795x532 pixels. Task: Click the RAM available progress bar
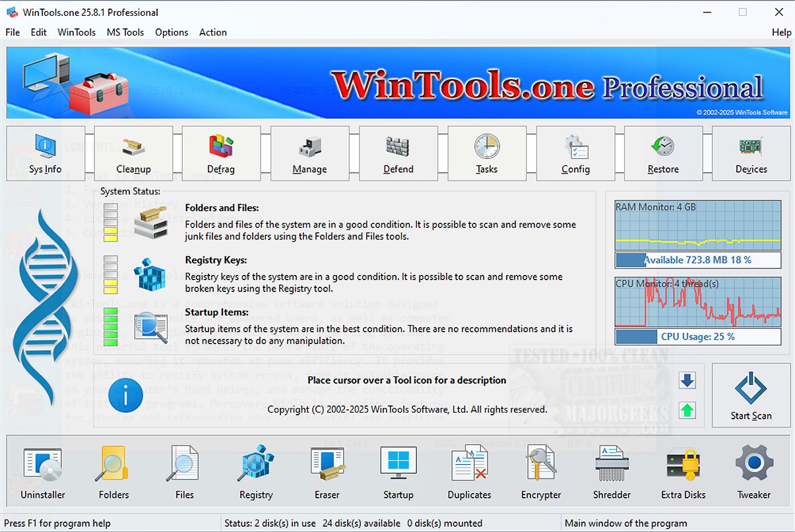click(697, 260)
